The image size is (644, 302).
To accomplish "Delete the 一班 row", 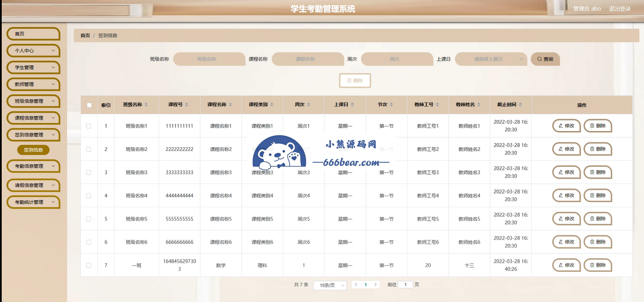I will 598,265.
